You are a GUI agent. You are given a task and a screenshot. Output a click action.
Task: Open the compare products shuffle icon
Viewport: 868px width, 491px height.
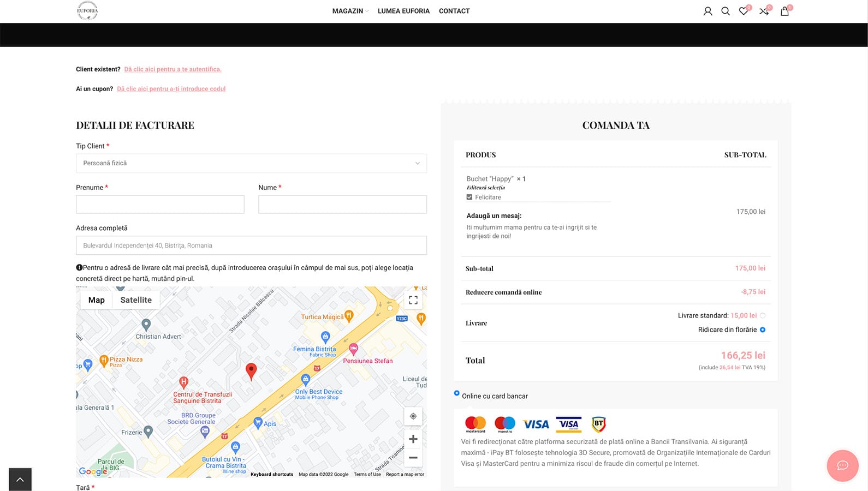pos(764,11)
